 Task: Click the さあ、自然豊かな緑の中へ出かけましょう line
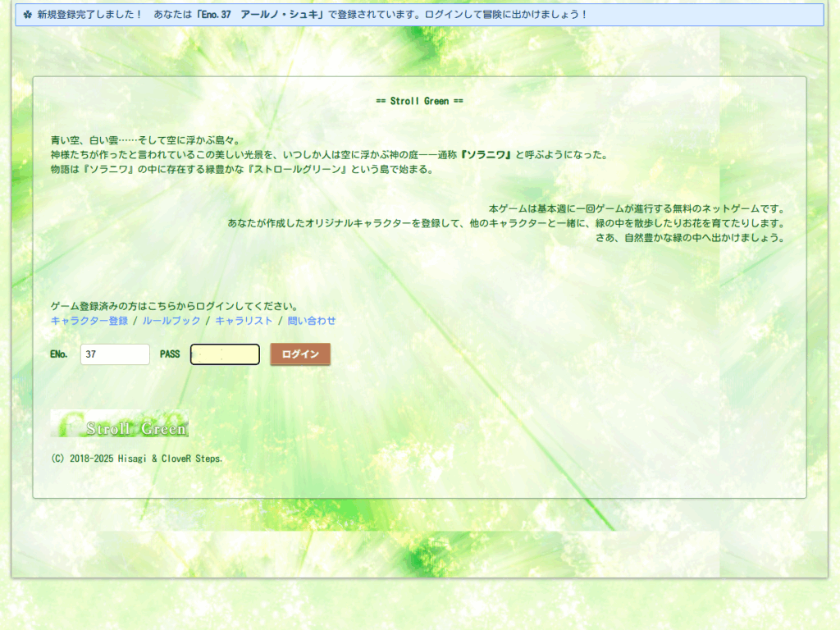click(690, 239)
